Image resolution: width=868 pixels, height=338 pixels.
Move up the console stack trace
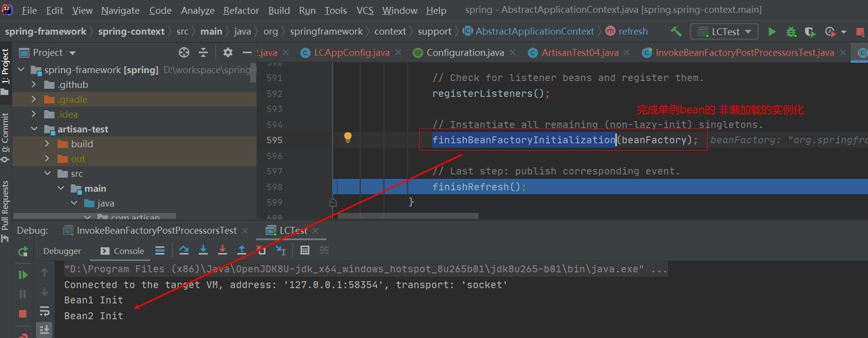pos(44,272)
